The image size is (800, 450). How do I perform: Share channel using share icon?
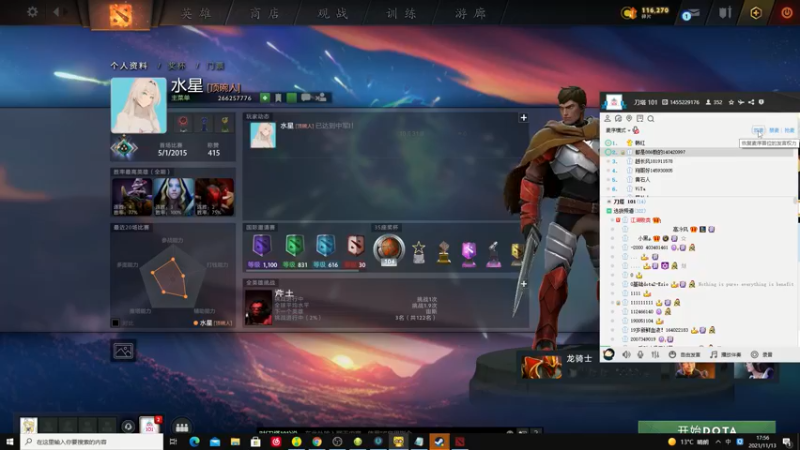[751, 102]
